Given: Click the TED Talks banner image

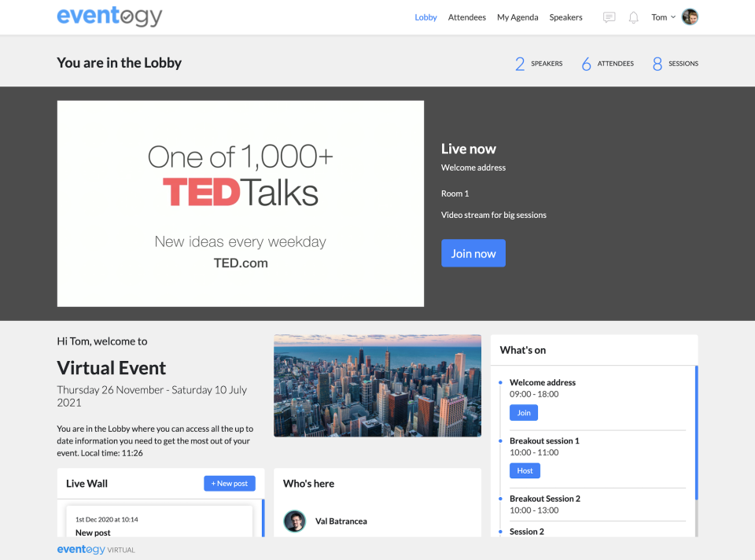Looking at the screenshot, I should point(240,203).
